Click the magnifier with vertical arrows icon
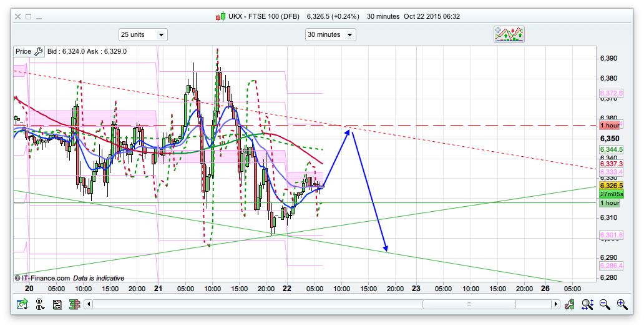The image size is (644, 328). click(x=587, y=304)
